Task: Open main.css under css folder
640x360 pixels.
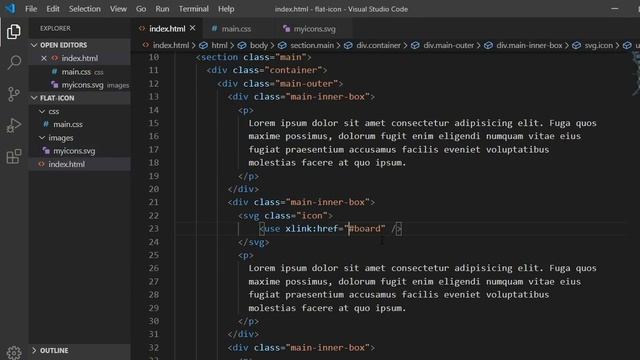Action: [x=80, y=124]
